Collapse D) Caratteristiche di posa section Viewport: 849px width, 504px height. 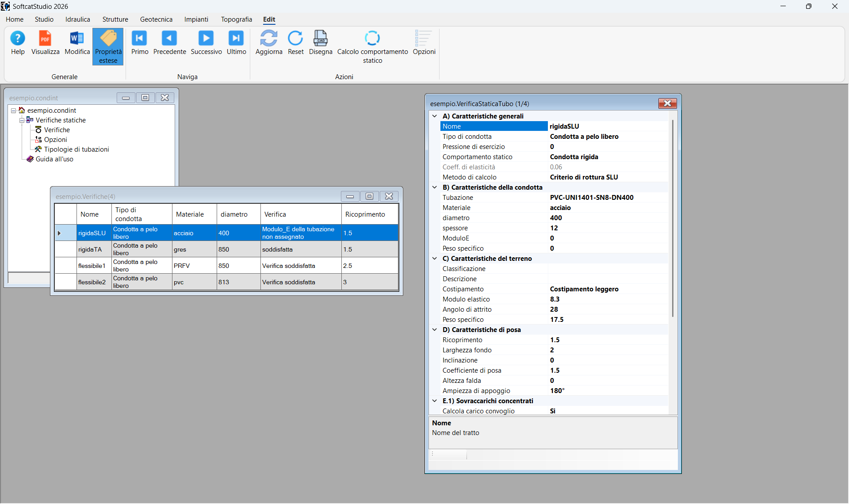pyautogui.click(x=435, y=330)
